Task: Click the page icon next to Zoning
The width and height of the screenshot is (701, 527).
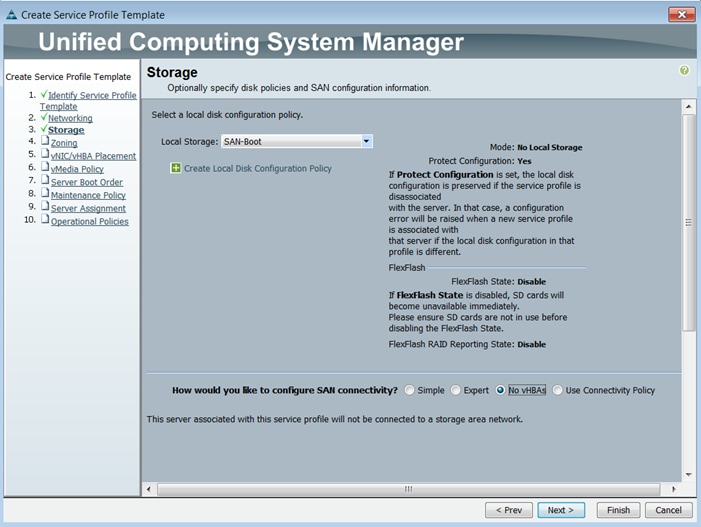Action: coord(45,141)
